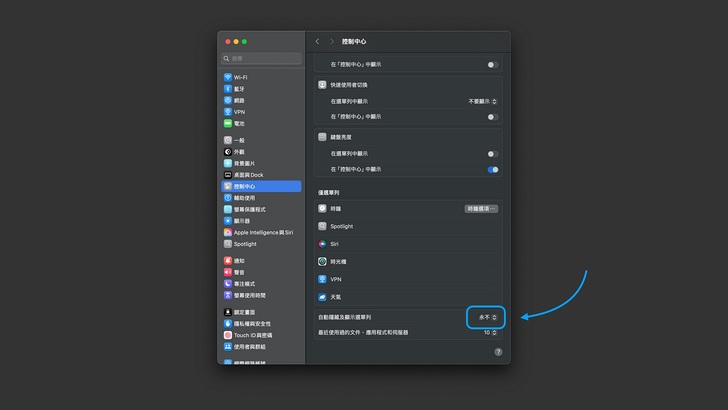Viewport: 728px width, 410px height.
Task: Open fast user switching menu bar dropdown
Action: click(483, 101)
